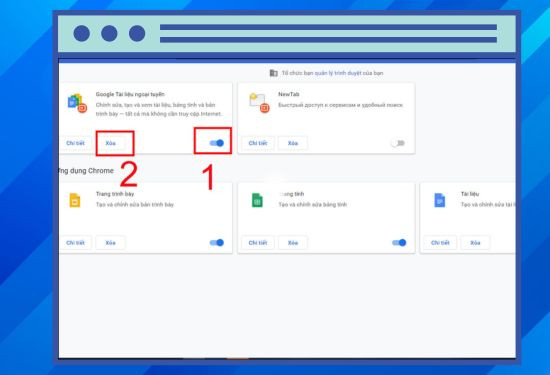The width and height of the screenshot is (550, 375).
Task: Click the Chỉnh sửa, tạo và xem tài liệu description
Action: tap(159, 109)
